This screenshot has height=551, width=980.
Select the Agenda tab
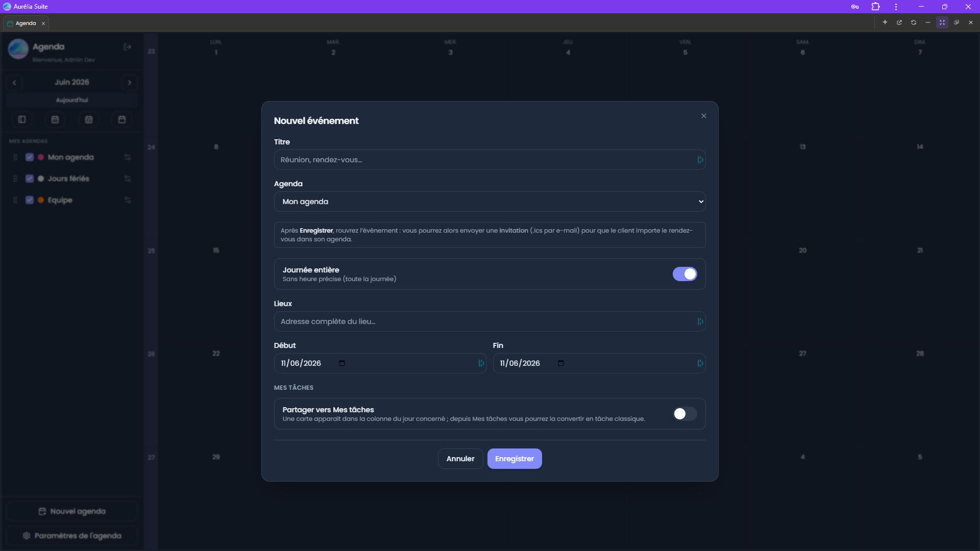[x=26, y=23]
